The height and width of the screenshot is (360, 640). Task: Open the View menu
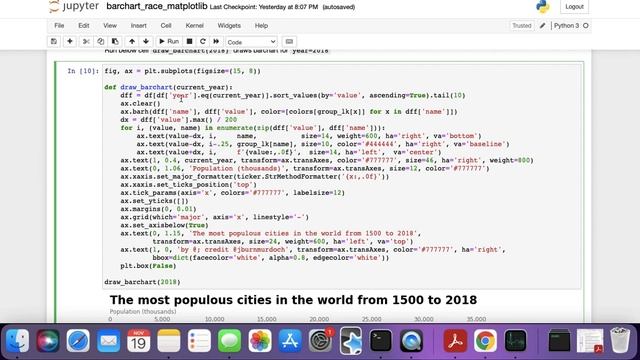tap(110, 25)
